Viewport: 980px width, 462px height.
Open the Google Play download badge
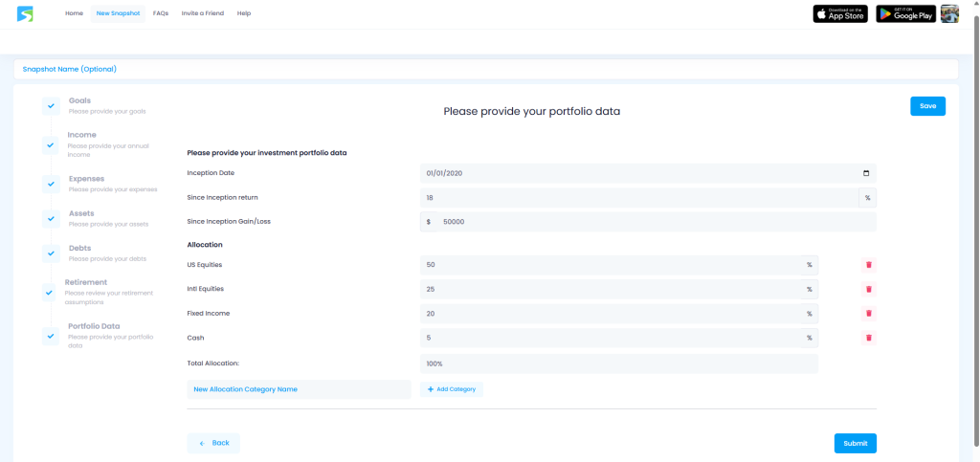pos(905,13)
